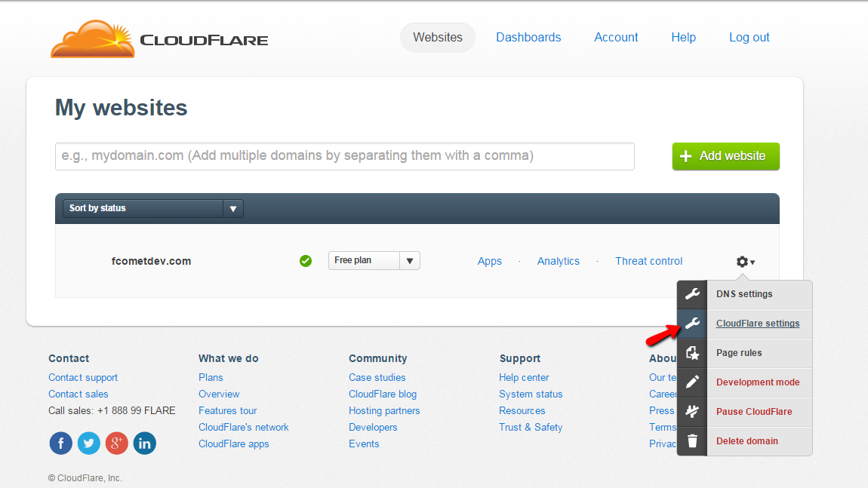Open the Developers footer link
This screenshot has width=868, height=488.
click(373, 427)
